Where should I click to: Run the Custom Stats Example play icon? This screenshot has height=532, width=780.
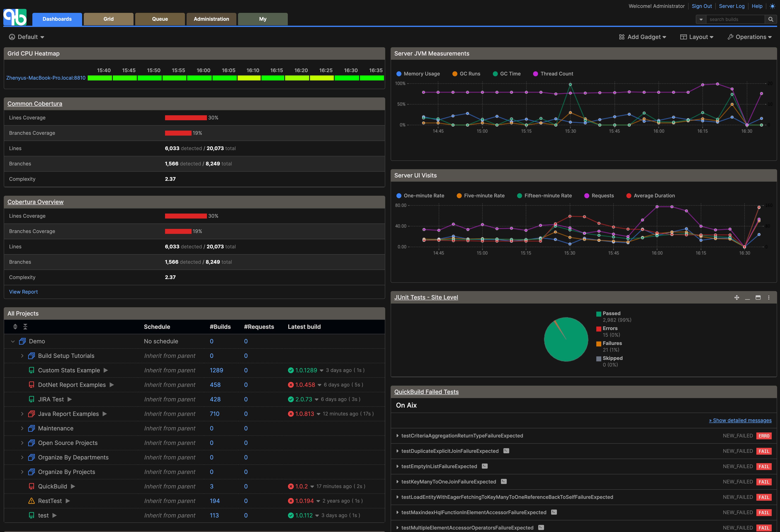point(106,370)
